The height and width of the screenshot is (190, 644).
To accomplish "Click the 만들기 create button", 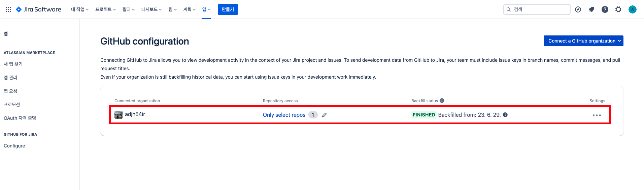I will [228, 9].
